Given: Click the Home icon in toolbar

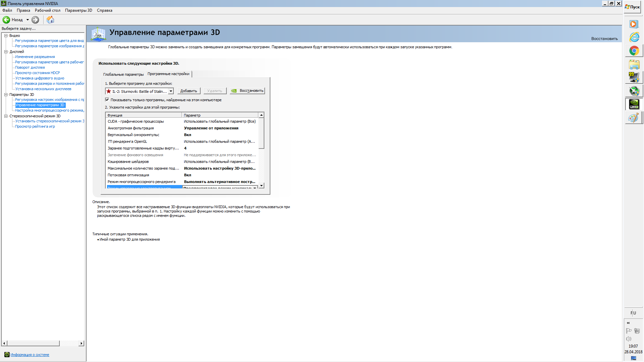Looking at the screenshot, I should tap(50, 20).
